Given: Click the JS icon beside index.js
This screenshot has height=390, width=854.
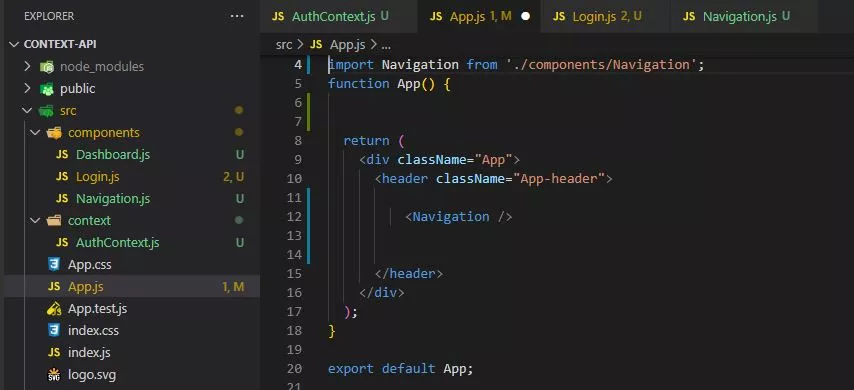Looking at the screenshot, I should point(54,352).
